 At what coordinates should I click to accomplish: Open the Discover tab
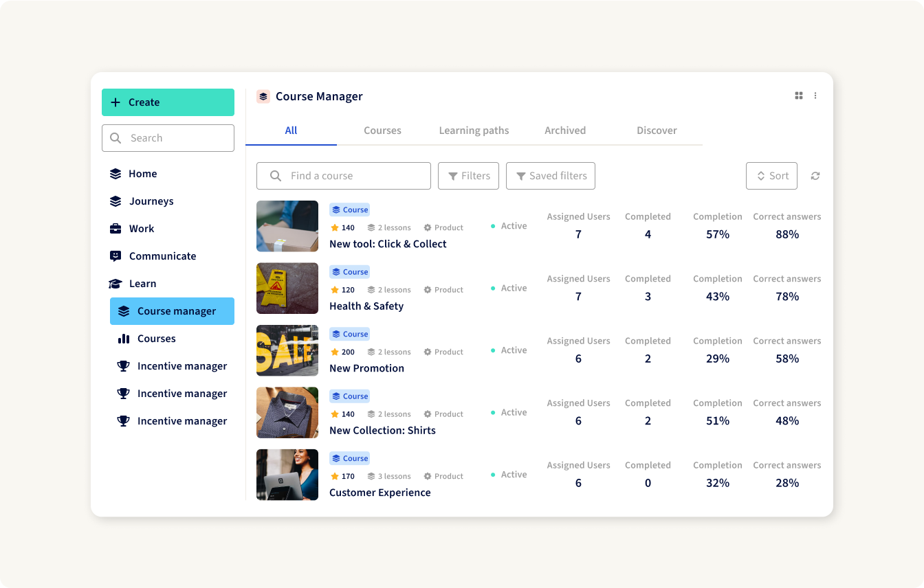click(x=657, y=131)
